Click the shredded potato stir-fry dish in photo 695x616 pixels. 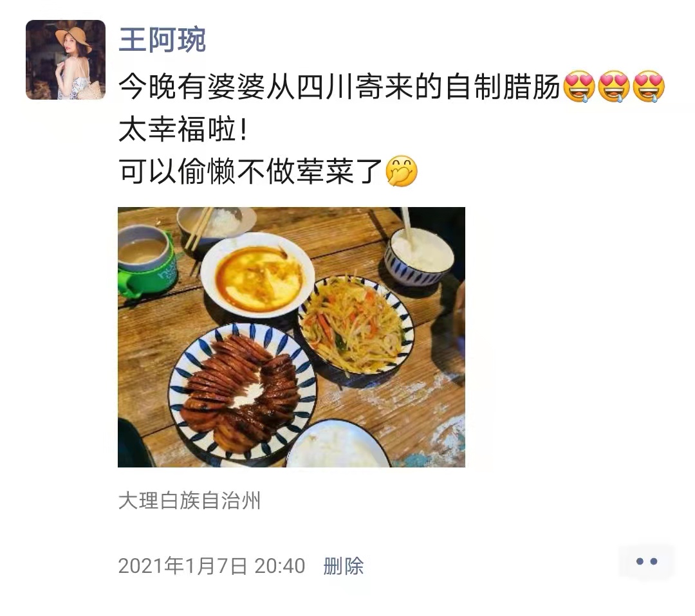[356, 327]
